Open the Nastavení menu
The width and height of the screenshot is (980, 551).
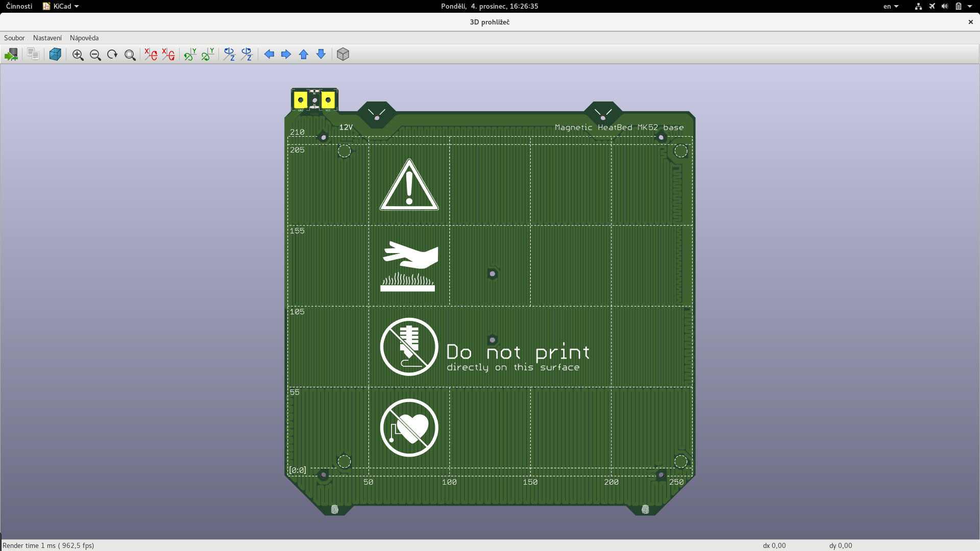point(47,38)
